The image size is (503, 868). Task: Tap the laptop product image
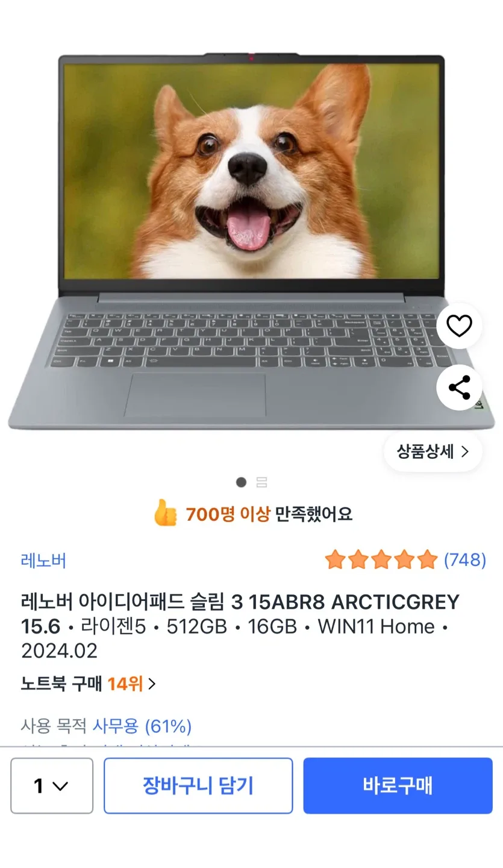[251, 241]
